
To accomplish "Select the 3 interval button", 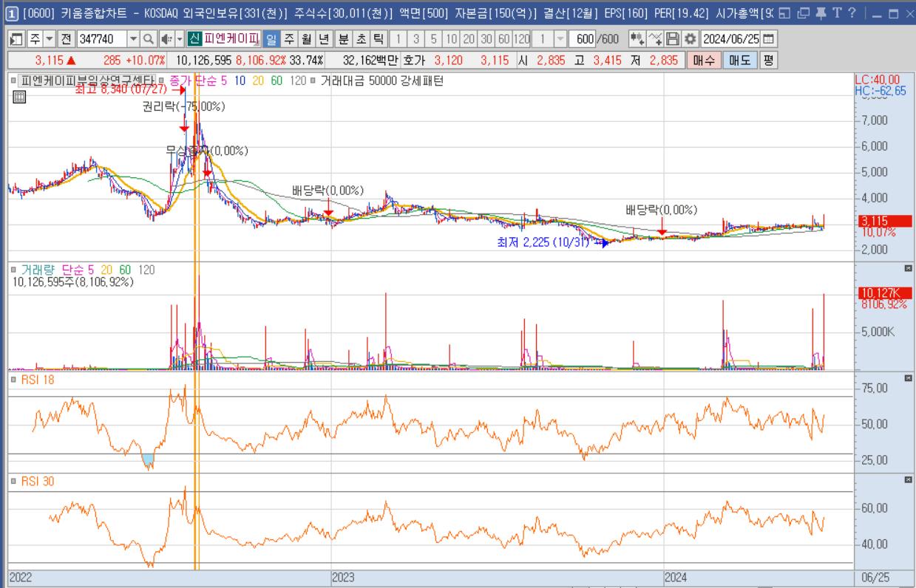I will pyautogui.click(x=415, y=39).
